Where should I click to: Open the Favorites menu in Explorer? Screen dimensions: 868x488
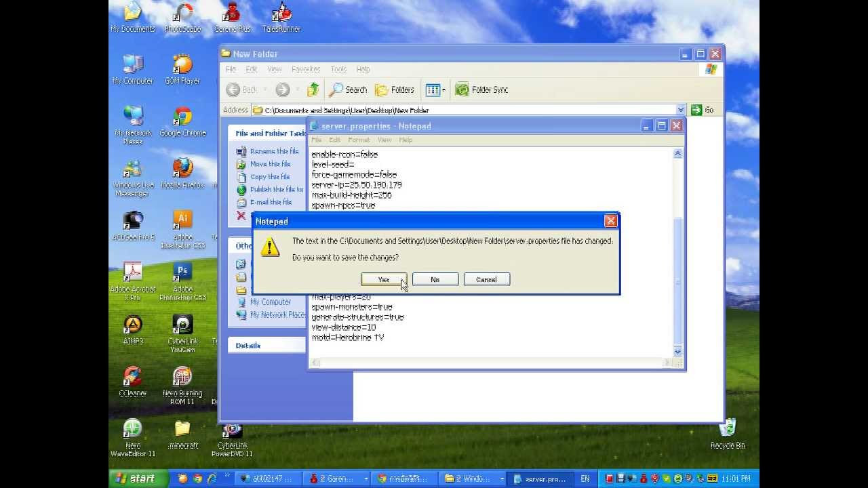click(306, 69)
